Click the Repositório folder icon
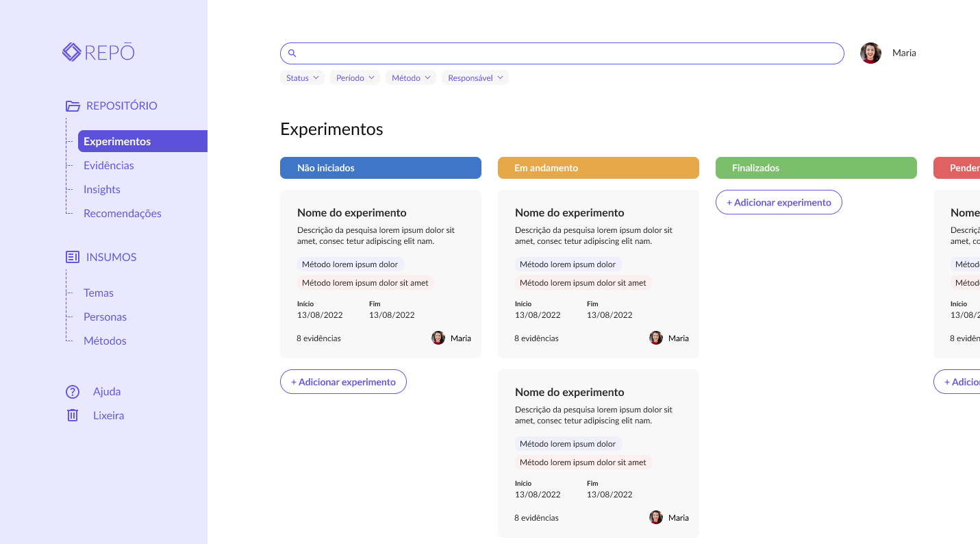 click(x=73, y=106)
